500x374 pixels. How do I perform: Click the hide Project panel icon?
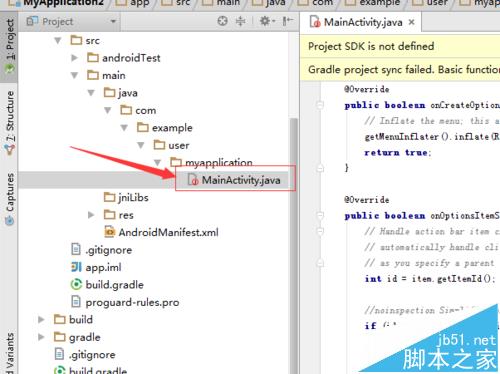click(x=288, y=21)
